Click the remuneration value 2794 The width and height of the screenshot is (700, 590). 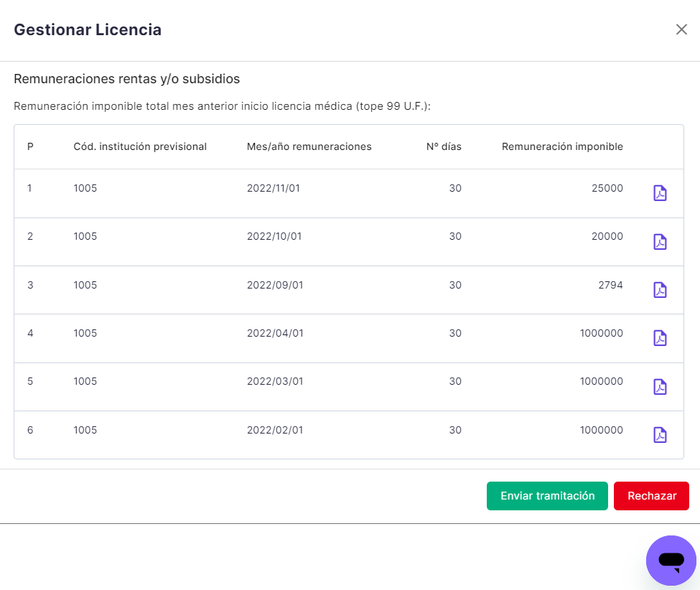pos(610,285)
